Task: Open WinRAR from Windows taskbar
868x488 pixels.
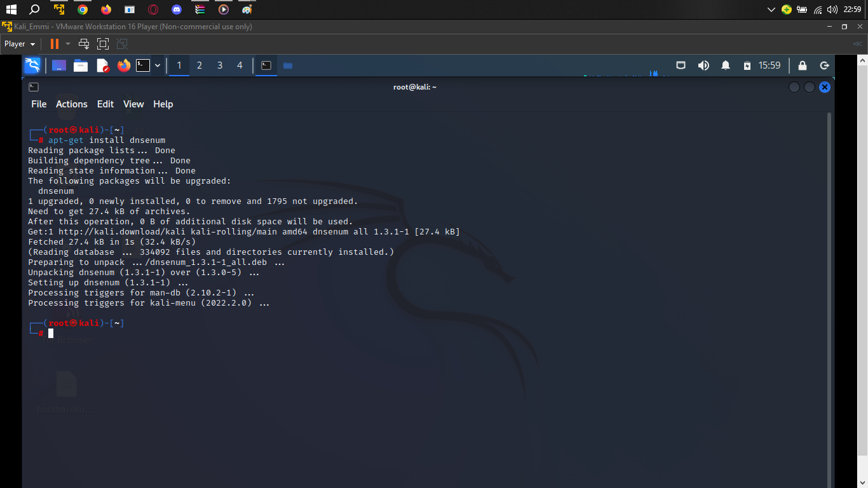Action: tap(200, 10)
